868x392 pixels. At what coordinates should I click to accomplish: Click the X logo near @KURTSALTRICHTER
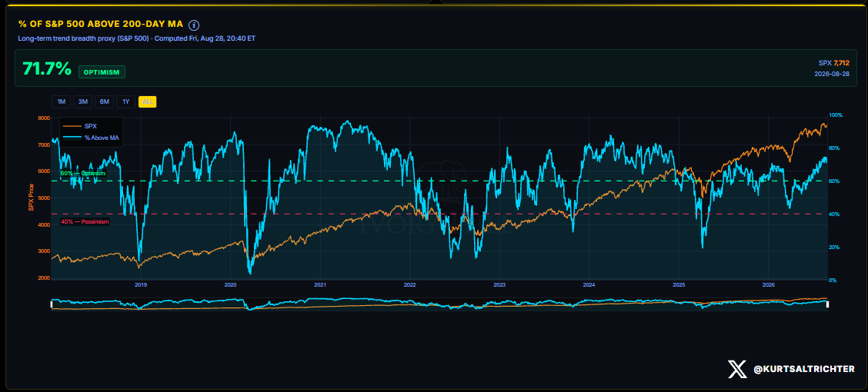[x=737, y=369]
